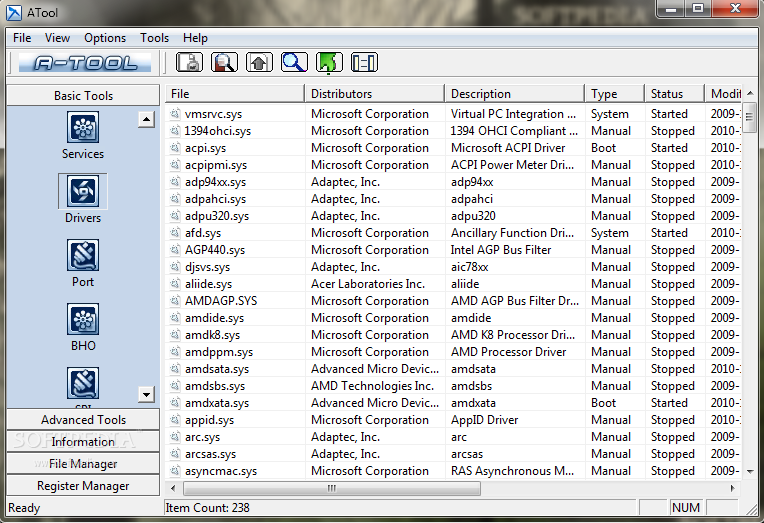
Task: Open the Tools menu
Action: pos(154,38)
